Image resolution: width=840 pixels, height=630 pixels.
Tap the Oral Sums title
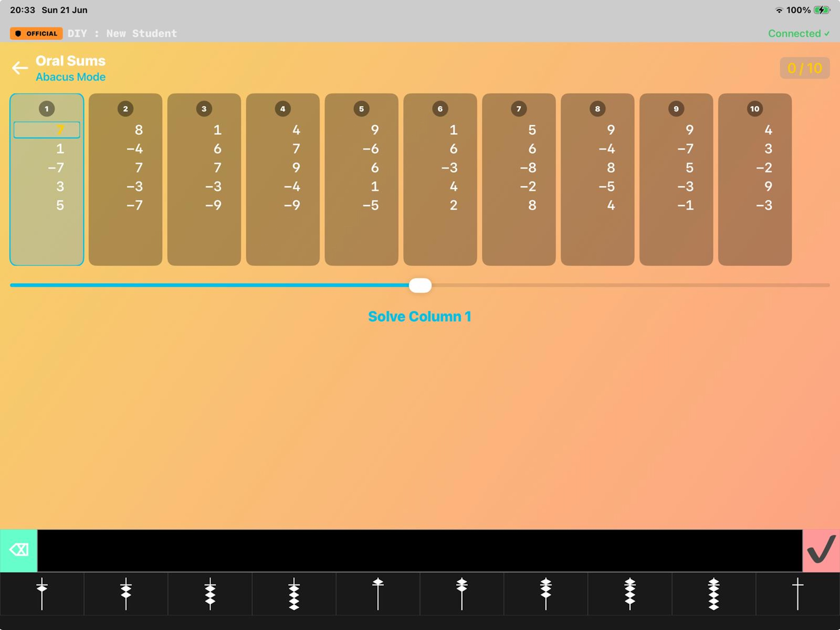(71, 61)
